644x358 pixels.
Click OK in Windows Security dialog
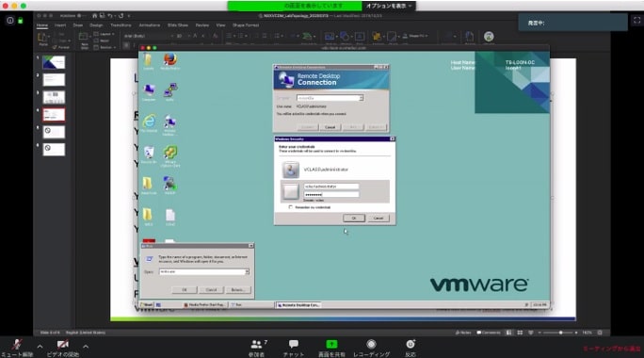pyautogui.click(x=354, y=218)
